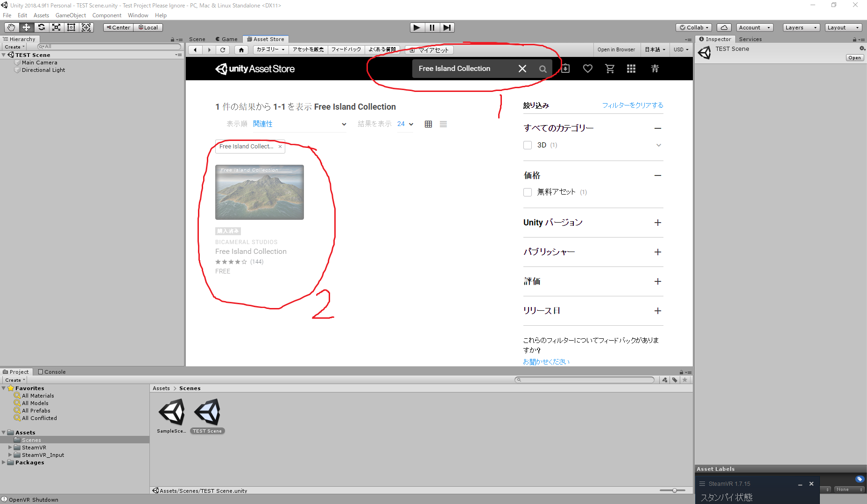This screenshot has height=504, width=867.
Task: Select the Rotate tool
Action: point(41,27)
